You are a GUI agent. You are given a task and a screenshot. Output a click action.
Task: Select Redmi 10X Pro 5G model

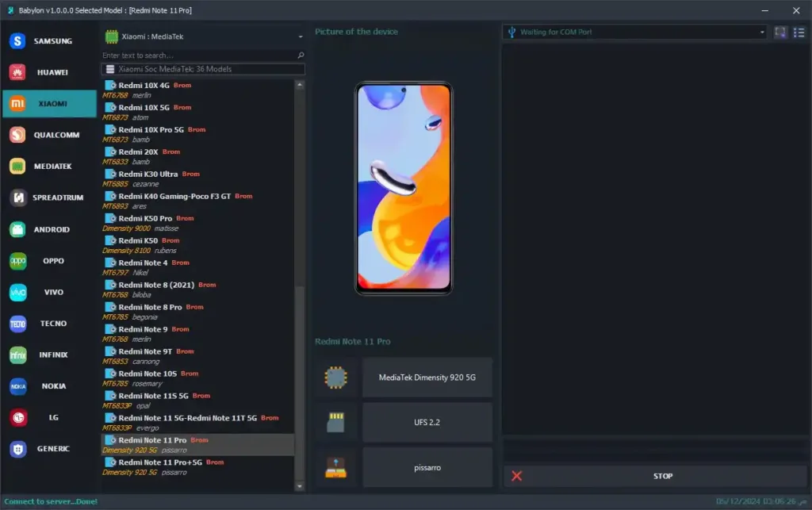tap(197, 135)
